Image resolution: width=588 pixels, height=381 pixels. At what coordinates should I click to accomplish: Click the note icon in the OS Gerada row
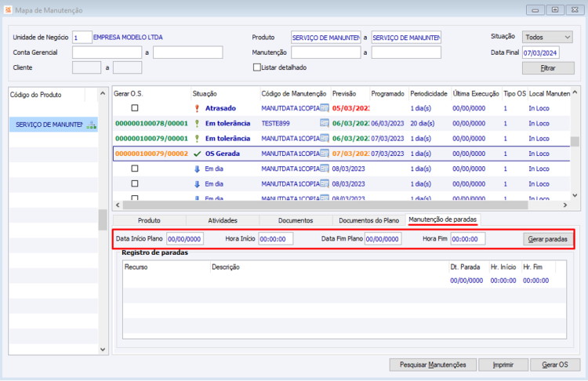pos(325,154)
